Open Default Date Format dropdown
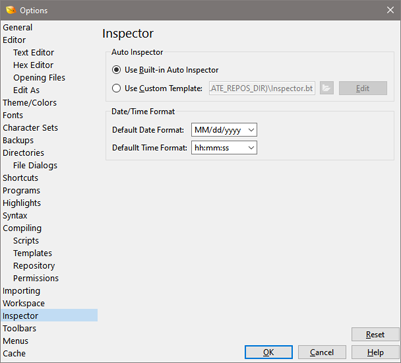 pos(224,130)
